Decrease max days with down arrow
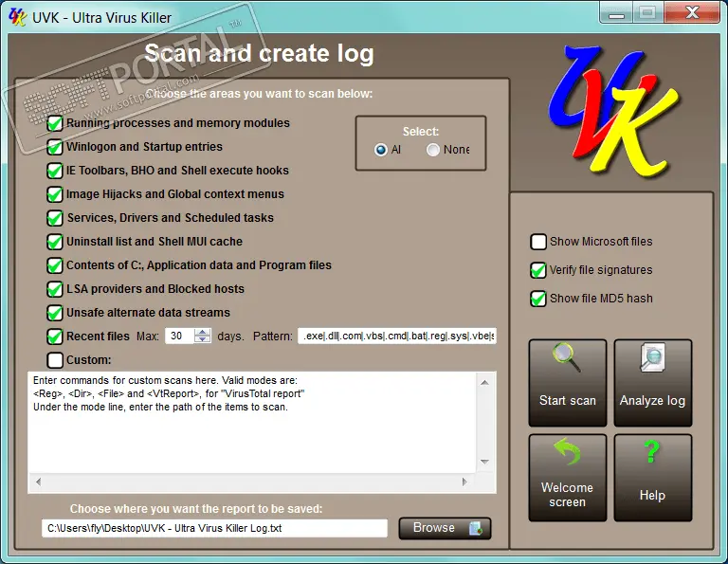This screenshot has width=728, height=564. pos(203,339)
